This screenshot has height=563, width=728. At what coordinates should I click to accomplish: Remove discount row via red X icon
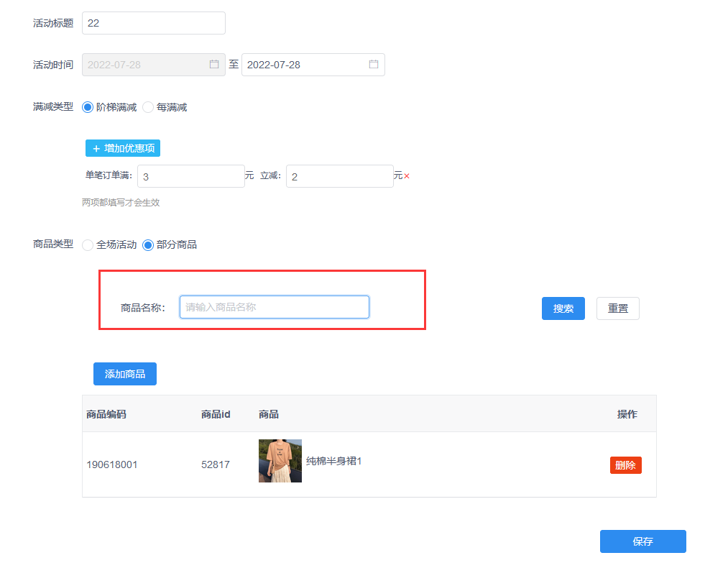pyautogui.click(x=407, y=176)
